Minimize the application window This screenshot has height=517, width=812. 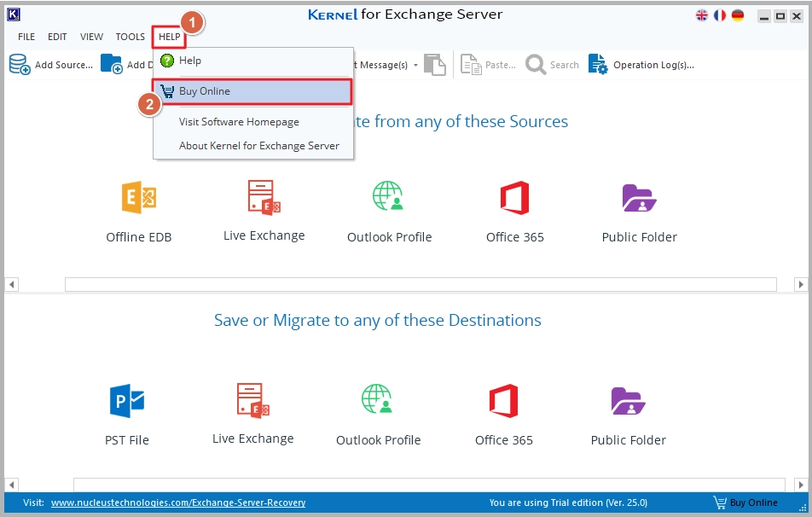click(x=764, y=16)
